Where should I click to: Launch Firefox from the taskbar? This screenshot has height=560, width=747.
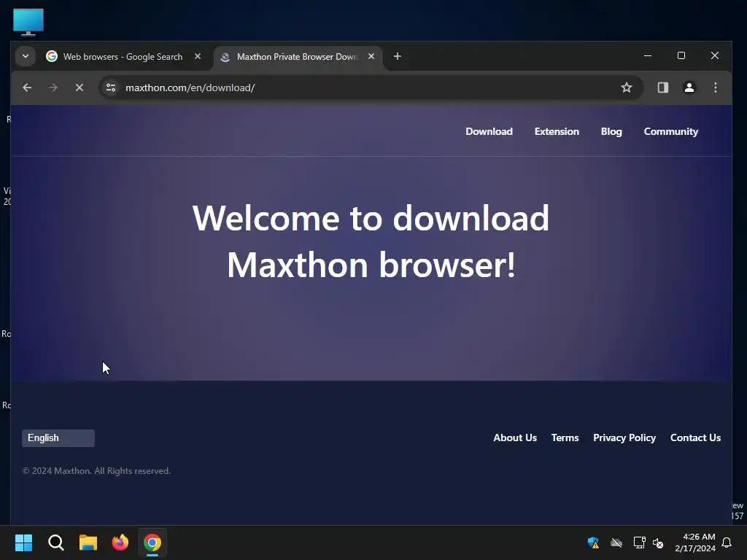pos(120,542)
